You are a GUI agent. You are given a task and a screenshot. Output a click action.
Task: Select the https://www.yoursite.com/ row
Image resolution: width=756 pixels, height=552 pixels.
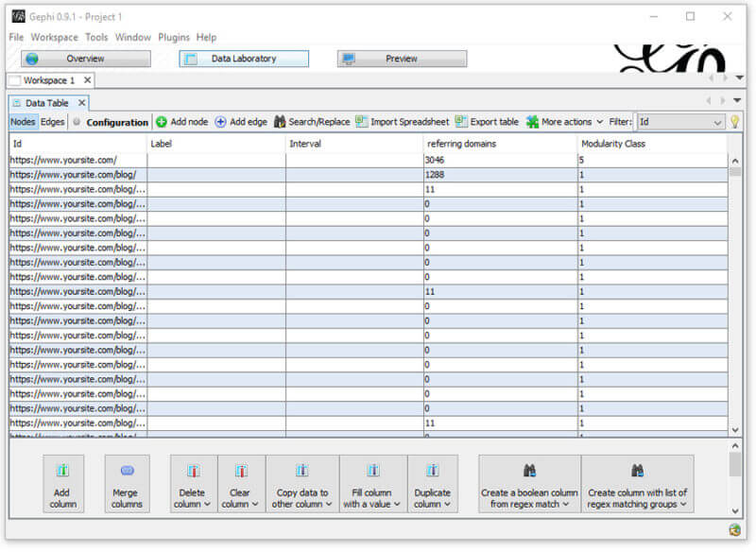tap(369, 160)
